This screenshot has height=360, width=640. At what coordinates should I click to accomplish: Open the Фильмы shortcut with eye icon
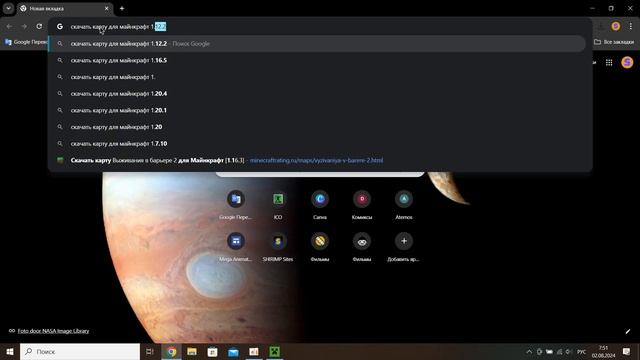(x=362, y=247)
